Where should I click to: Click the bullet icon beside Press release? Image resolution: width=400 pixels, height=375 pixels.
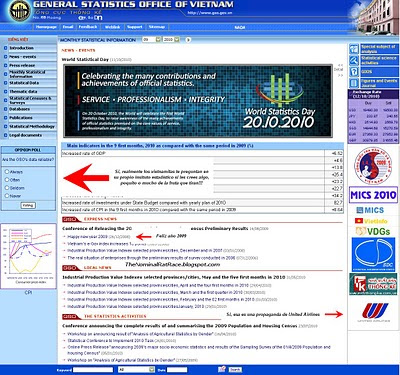[x=5, y=65]
